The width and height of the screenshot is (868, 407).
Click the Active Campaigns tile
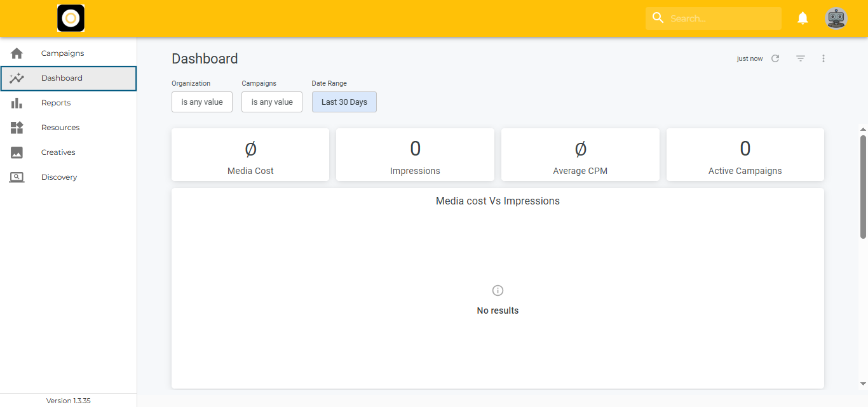pos(745,155)
